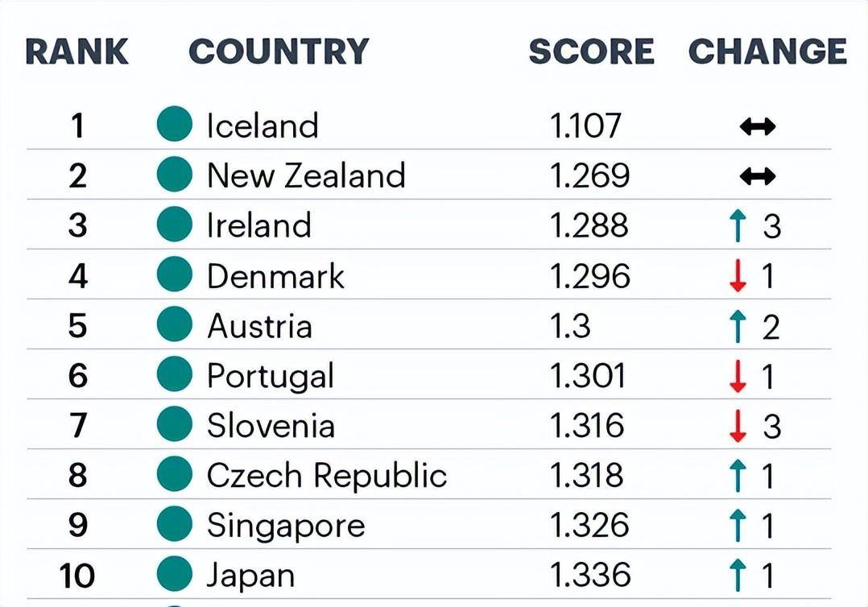Sort by the SCORE column header

pos(591,52)
